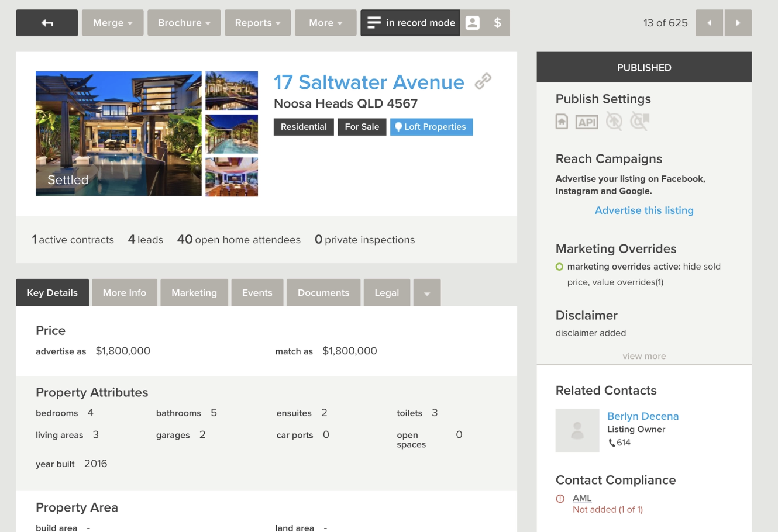Open the 1 active contracts stat

pos(73,240)
